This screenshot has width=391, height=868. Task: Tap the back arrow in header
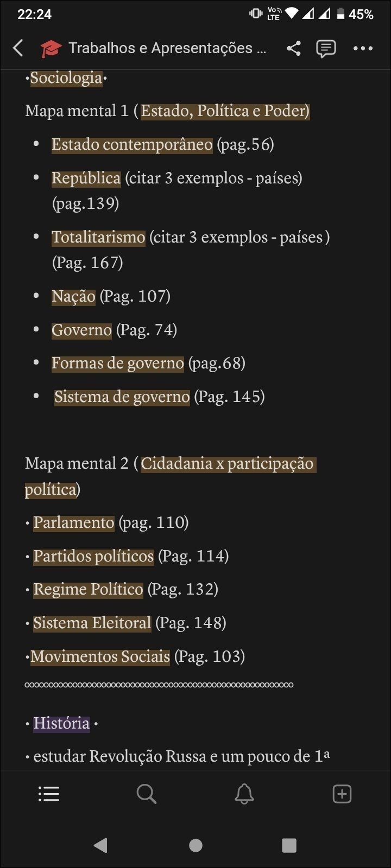tap(18, 48)
